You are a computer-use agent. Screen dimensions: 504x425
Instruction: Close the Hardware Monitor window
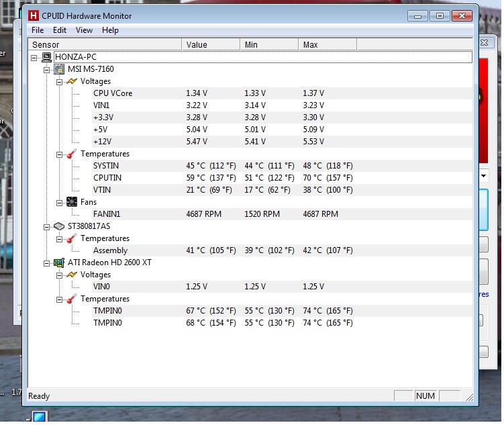click(462, 15)
